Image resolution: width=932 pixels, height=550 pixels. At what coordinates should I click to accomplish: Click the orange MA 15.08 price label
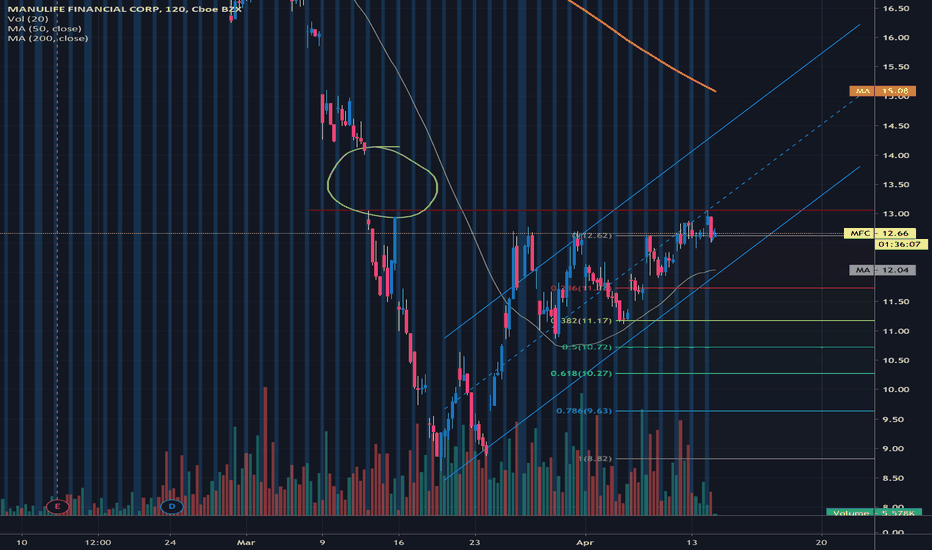[x=882, y=91]
